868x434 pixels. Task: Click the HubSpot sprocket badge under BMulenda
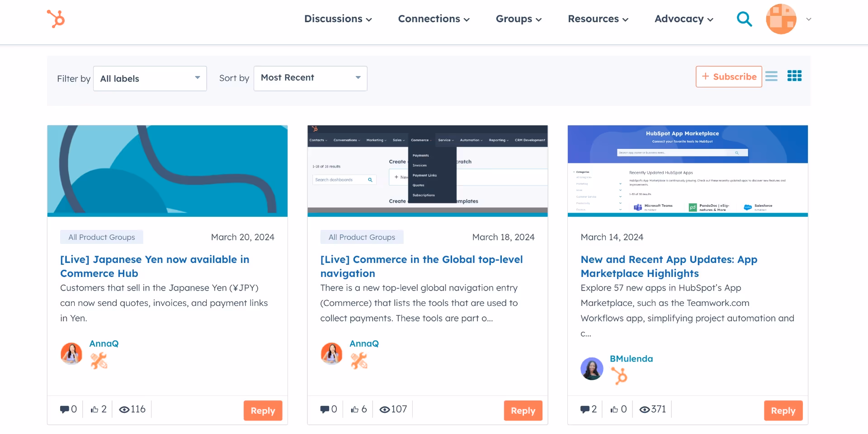click(619, 376)
